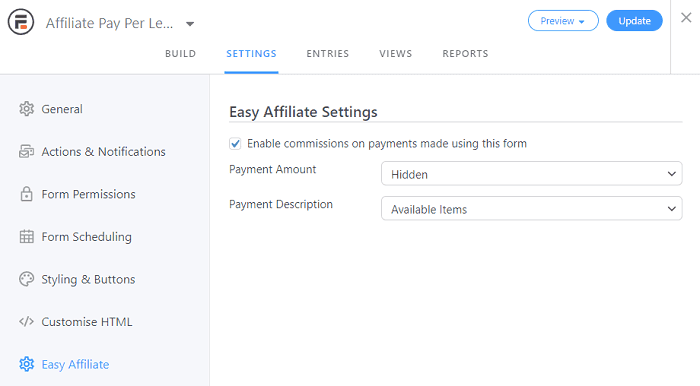Go to the Views tab
Image resolution: width=700 pixels, height=386 pixels.
click(396, 54)
